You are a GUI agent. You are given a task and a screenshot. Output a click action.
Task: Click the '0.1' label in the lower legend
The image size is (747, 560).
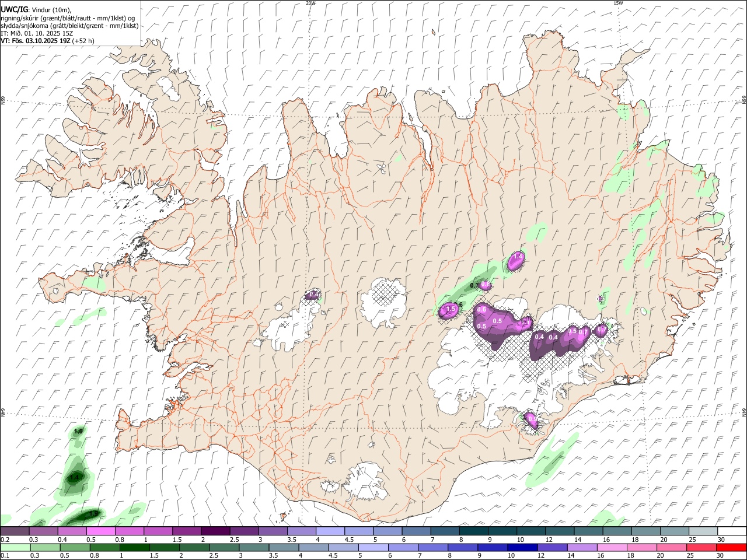pyautogui.click(x=5, y=555)
